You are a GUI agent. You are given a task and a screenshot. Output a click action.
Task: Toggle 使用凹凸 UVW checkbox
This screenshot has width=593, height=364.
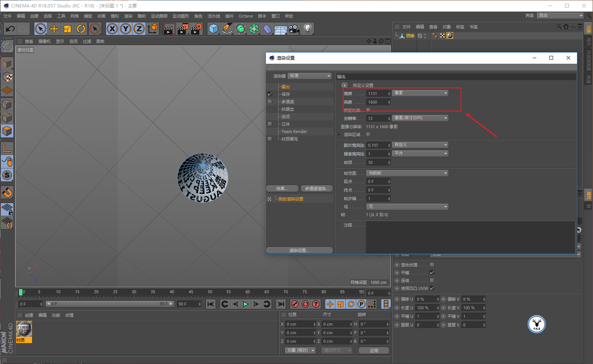tap(432, 288)
